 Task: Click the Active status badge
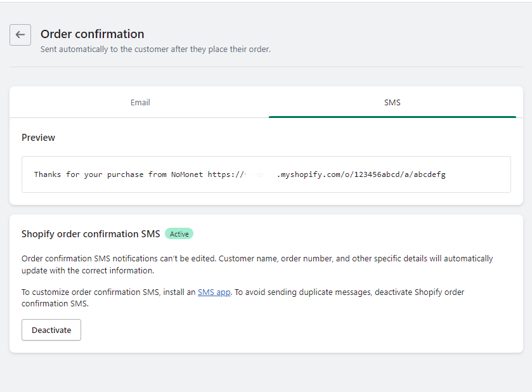pyautogui.click(x=179, y=234)
